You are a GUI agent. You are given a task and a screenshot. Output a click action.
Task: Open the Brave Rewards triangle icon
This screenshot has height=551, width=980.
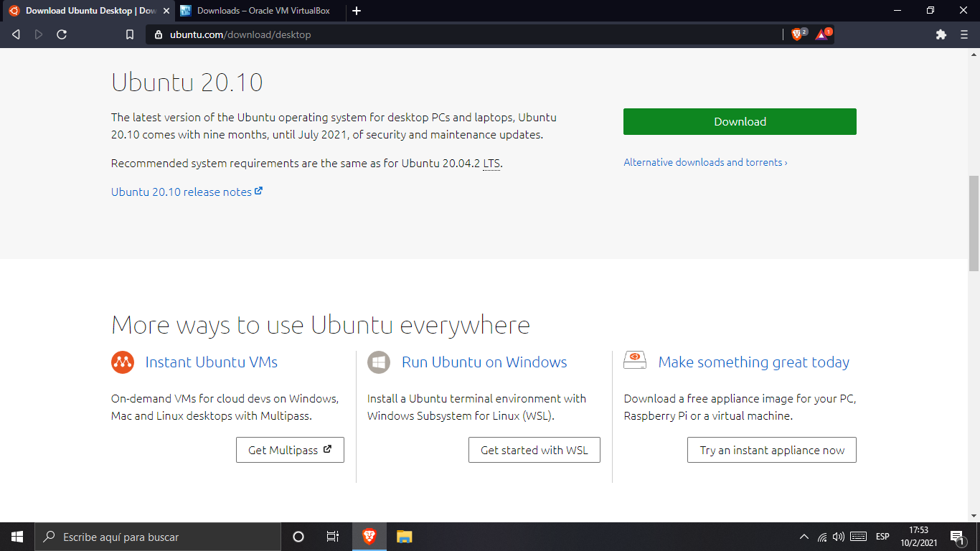[x=821, y=34]
